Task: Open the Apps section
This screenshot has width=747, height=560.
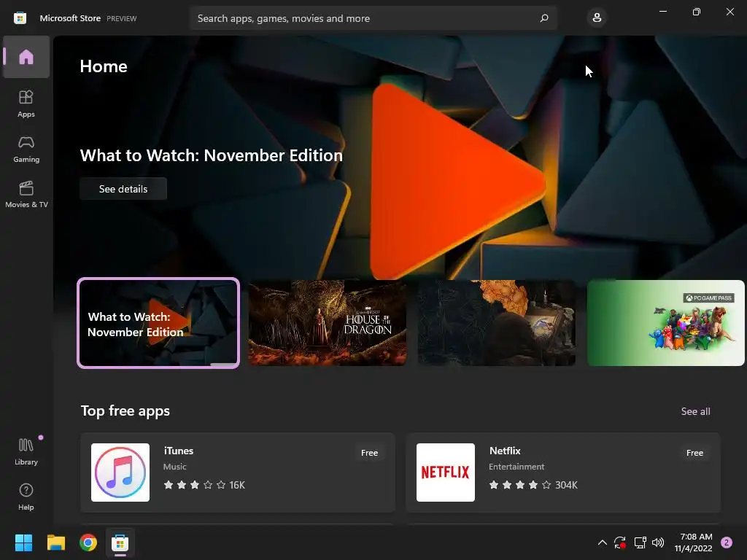Action: [x=26, y=104]
